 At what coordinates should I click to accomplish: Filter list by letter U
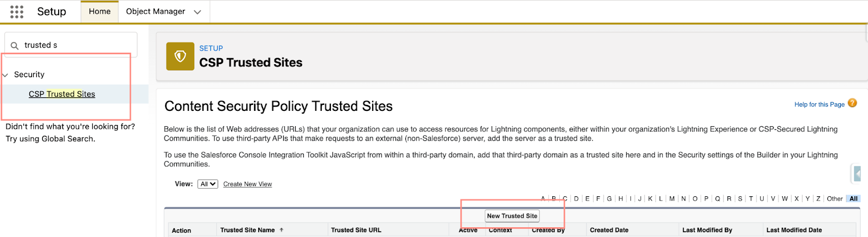(x=762, y=199)
